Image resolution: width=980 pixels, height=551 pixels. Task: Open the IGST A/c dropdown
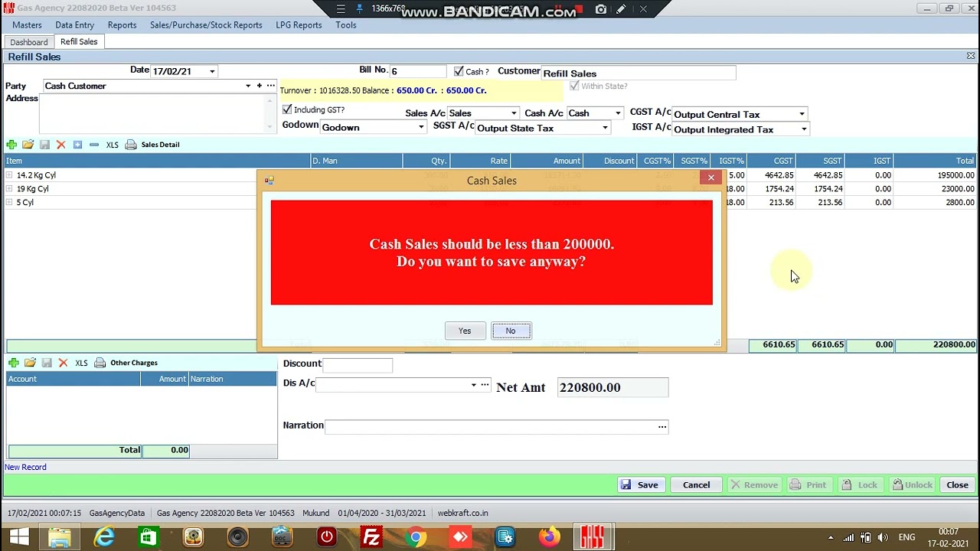[x=803, y=129]
